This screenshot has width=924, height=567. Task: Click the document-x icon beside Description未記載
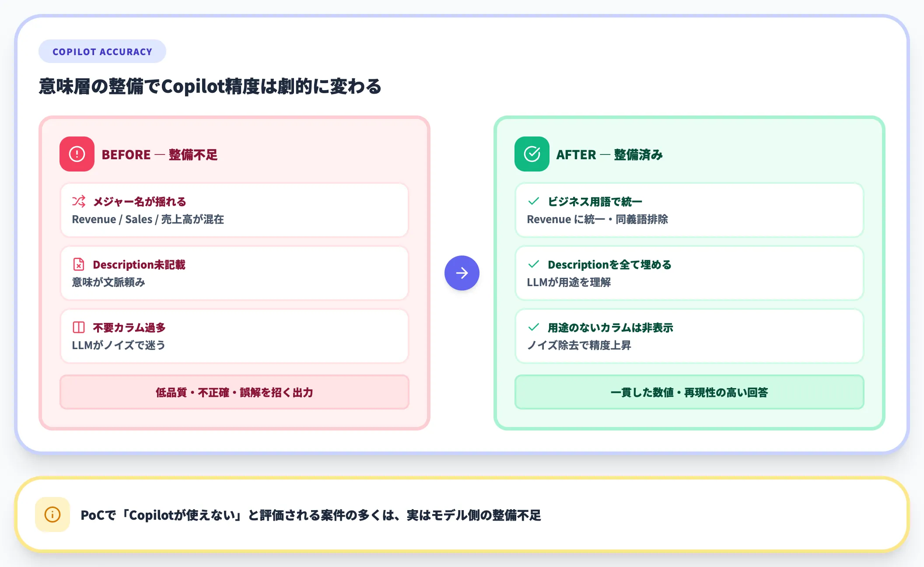(x=78, y=264)
